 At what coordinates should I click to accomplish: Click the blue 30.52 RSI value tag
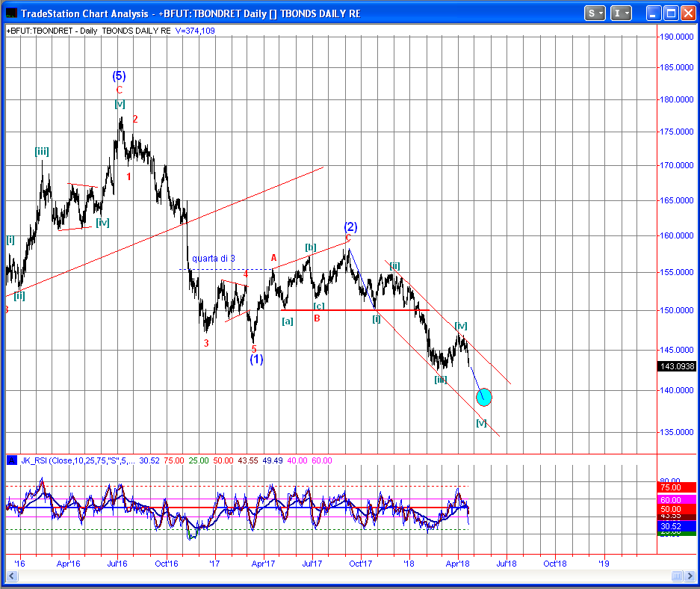click(678, 526)
